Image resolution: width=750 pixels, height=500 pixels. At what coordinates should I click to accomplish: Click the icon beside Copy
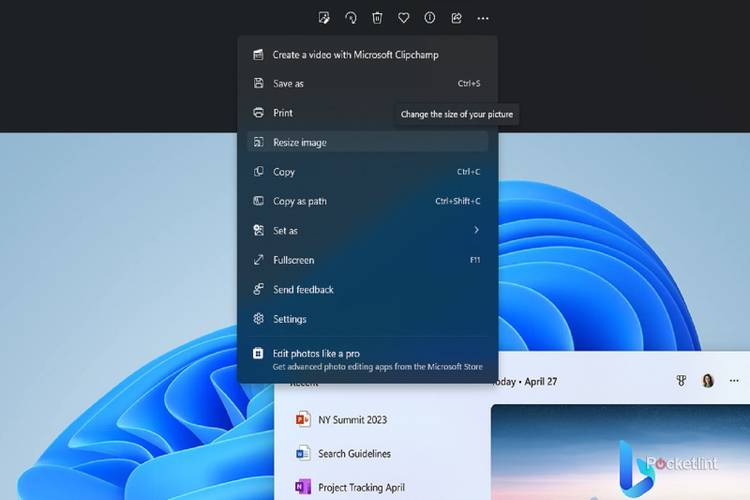(258, 171)
